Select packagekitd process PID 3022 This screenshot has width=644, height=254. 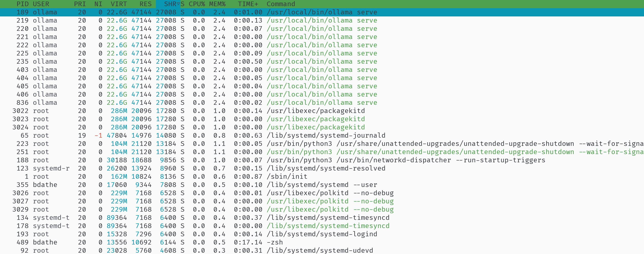322,111
